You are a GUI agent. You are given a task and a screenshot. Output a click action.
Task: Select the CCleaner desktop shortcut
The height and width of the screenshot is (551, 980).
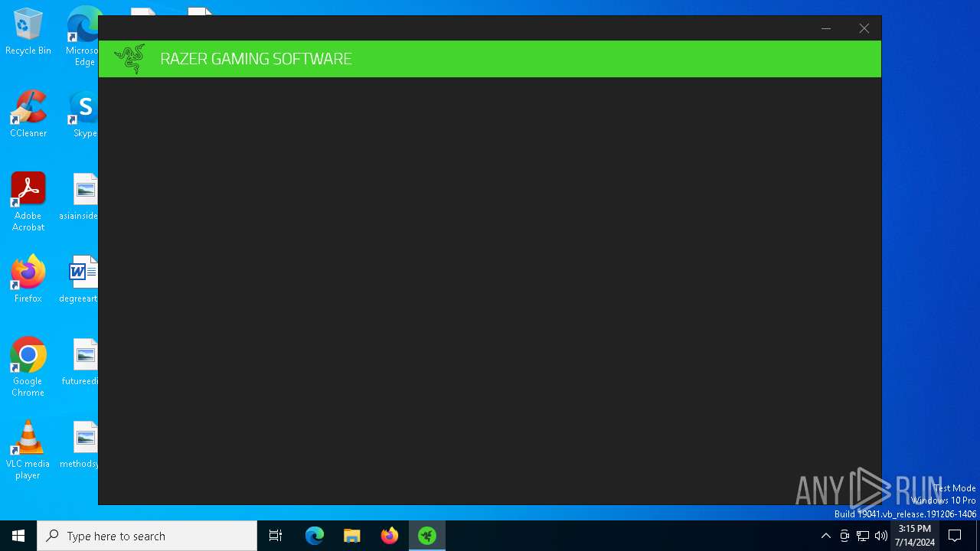[x=28, y=114]
